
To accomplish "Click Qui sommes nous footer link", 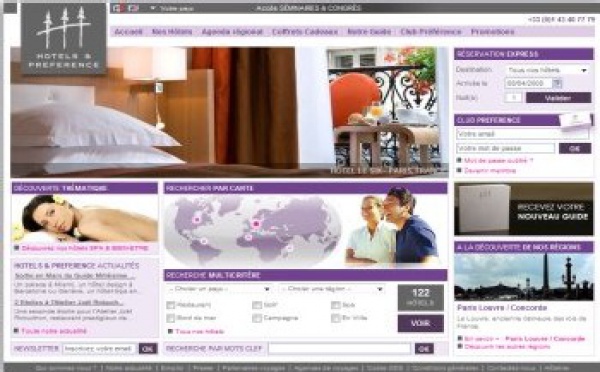I will [x=66, y=368].
